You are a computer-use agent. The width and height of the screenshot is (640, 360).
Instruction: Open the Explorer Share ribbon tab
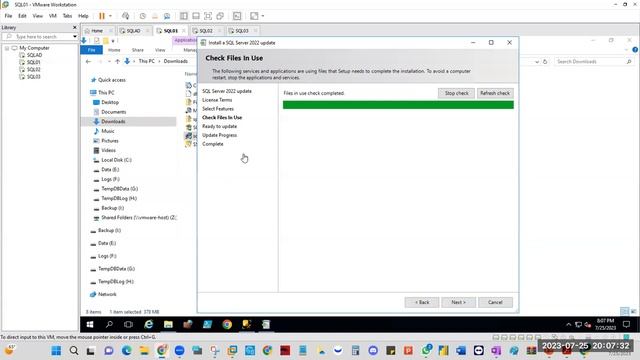pos(138,50)
